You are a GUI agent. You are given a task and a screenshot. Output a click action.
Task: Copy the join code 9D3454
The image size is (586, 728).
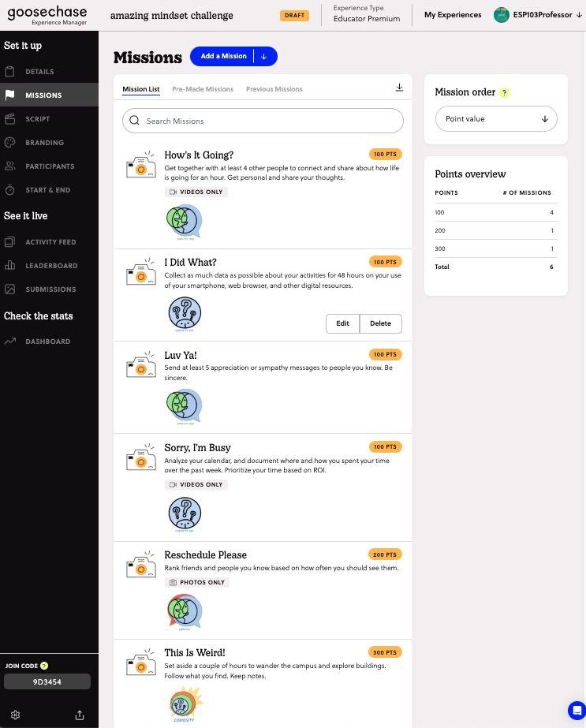pos(47,681)
